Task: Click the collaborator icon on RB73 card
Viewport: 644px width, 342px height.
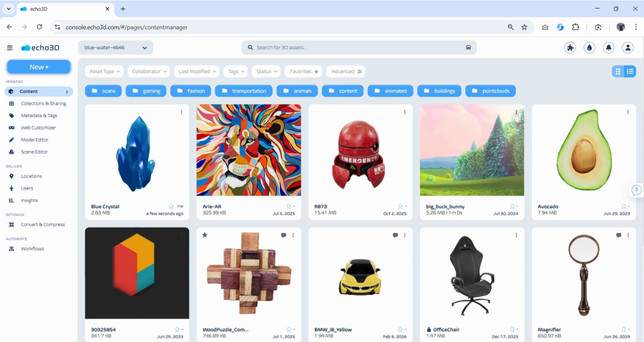Action: coord(401,207)
